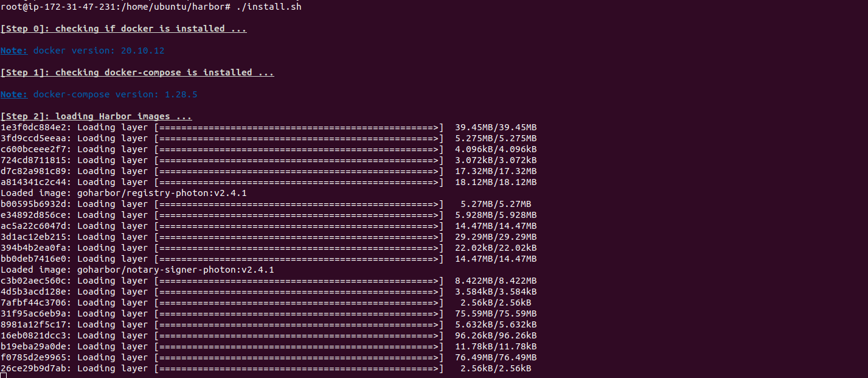The image size is (868, 378).
Task: Click layer ID c3b02aec560c
Action: coord(33,281)
